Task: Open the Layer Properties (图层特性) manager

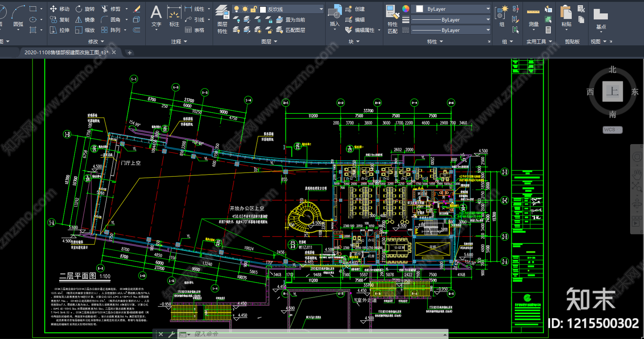Action: pos(222,18)
